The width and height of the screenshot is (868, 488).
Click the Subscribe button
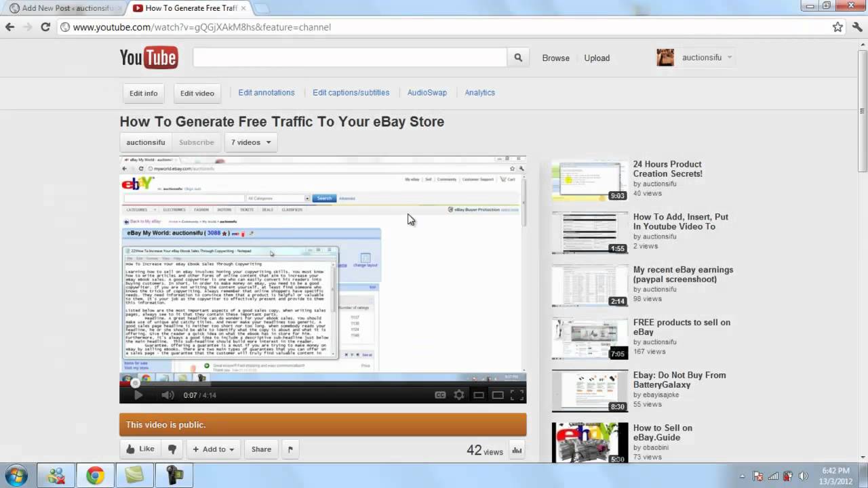coord(197,142)
